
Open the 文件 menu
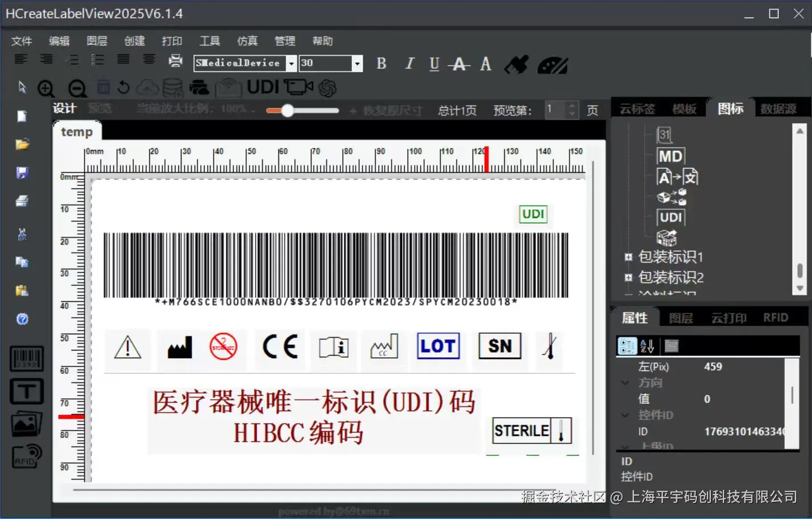pos(22,41)
